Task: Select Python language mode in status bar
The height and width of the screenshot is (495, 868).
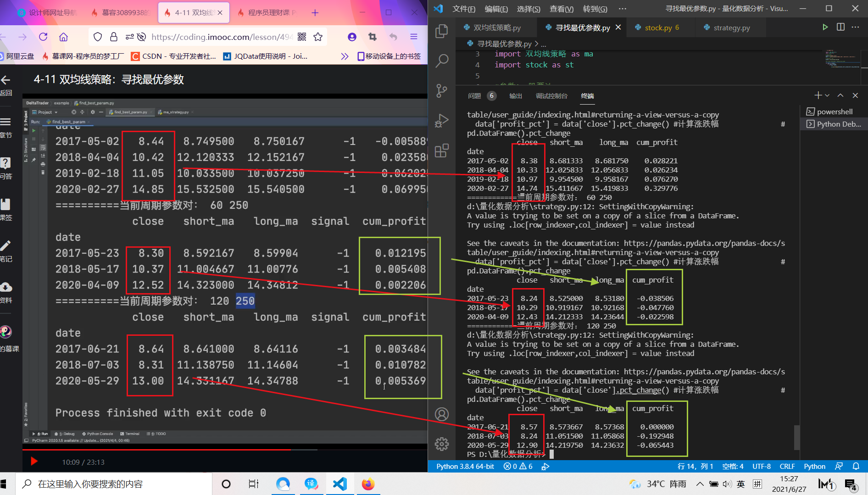Action: [x=814, y=466]
